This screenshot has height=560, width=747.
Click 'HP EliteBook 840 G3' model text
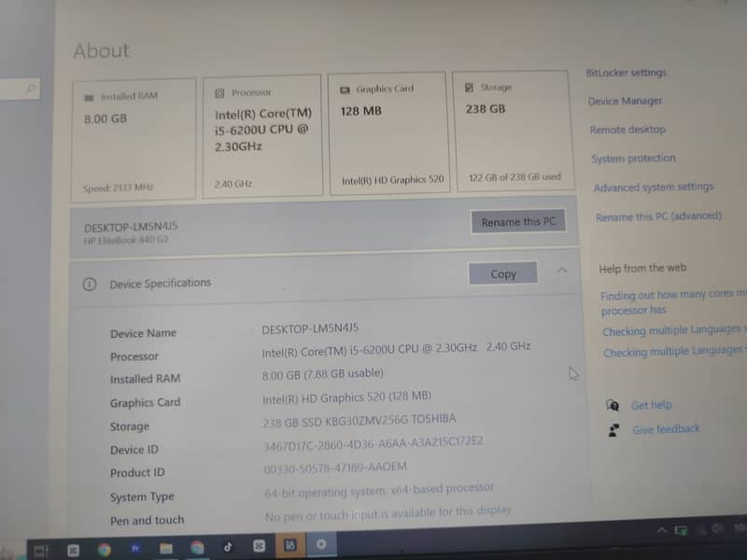click(126, 241)
